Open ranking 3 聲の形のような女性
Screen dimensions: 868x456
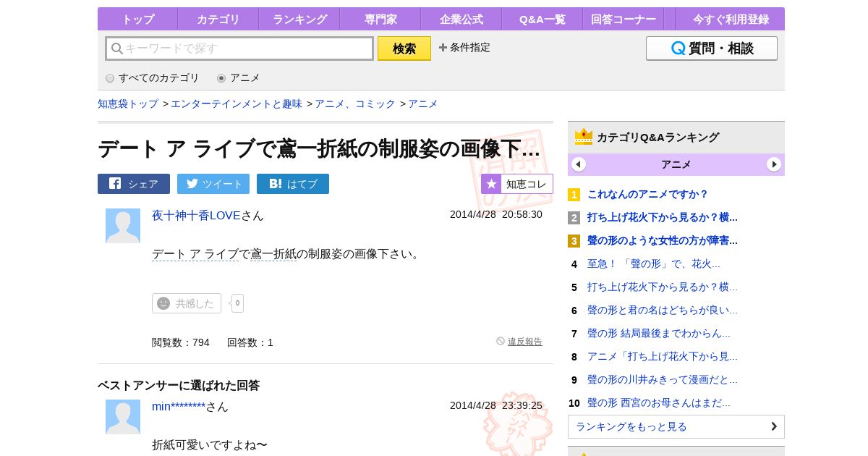663,240
